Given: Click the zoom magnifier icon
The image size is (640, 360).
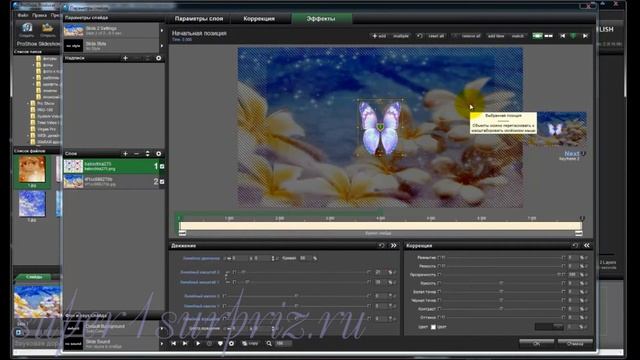Looking at the screenshot, I should tap(269, 344).
